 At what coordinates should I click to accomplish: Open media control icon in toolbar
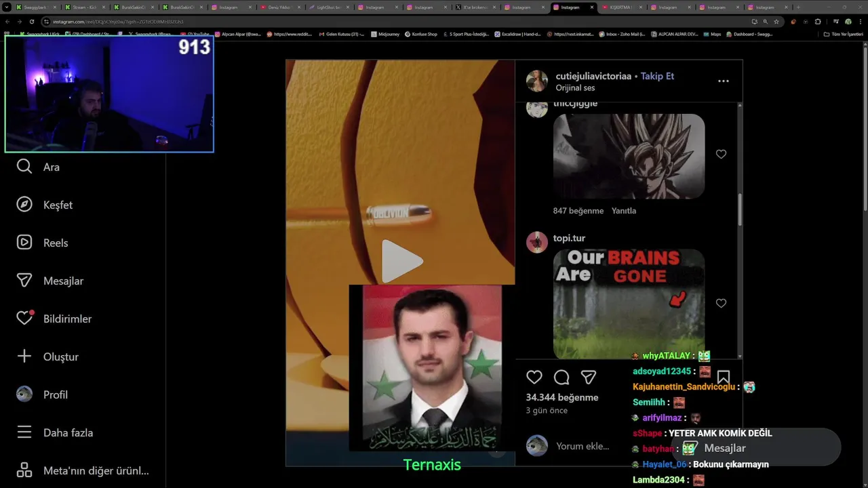[x=835, y=22]
